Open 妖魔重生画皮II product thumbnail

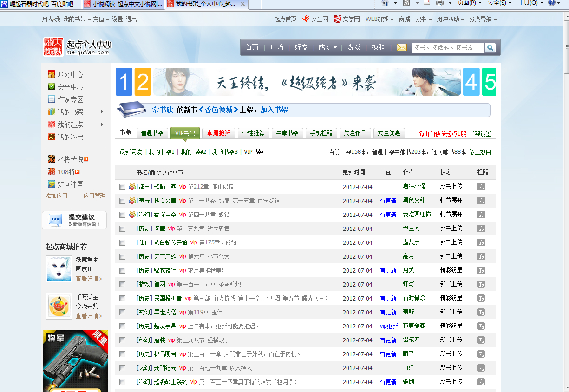(x=59, y=268)
